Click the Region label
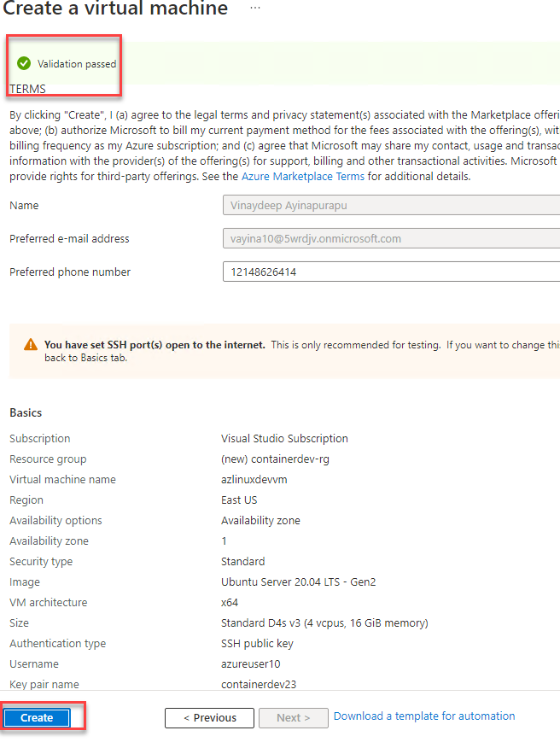This screenshot has width=560, height=748. [x=26, y=500]
